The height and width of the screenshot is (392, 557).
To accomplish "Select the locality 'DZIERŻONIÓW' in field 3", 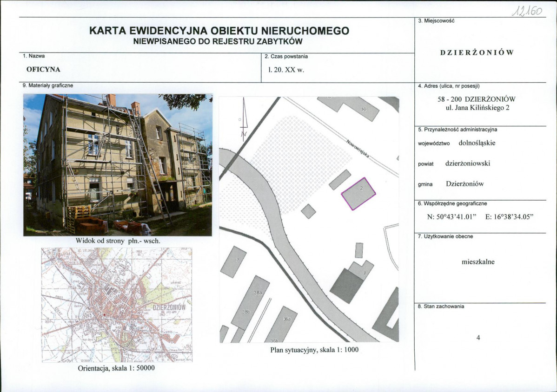I will pyautogui.click(x=477, y=52).
